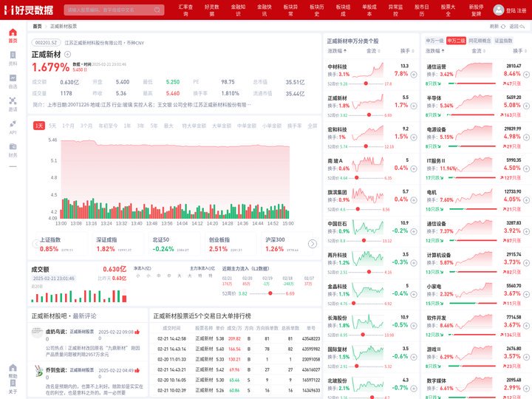The height and width of the screenshot is (399, 532).
Task: Select the 5天 chart range
Action: 52,126
